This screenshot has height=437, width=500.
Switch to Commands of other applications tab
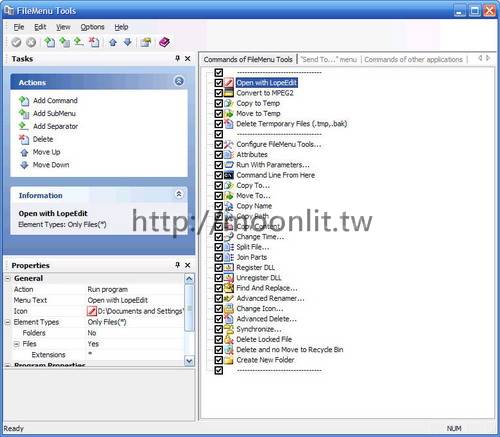413,59
